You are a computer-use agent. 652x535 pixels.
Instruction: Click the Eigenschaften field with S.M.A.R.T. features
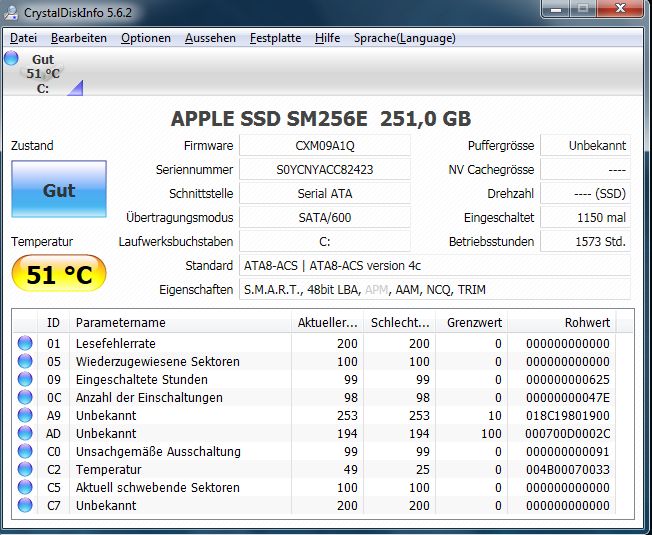coord(435,289)
